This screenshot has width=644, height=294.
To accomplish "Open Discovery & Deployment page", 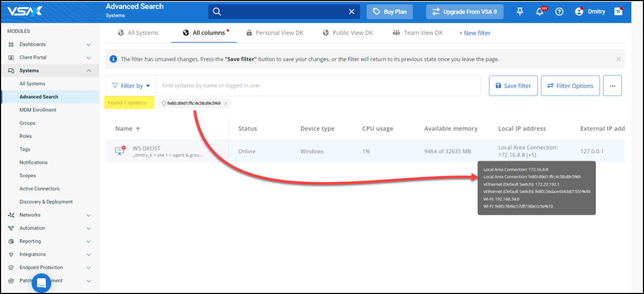I will [x=46, y=202].
